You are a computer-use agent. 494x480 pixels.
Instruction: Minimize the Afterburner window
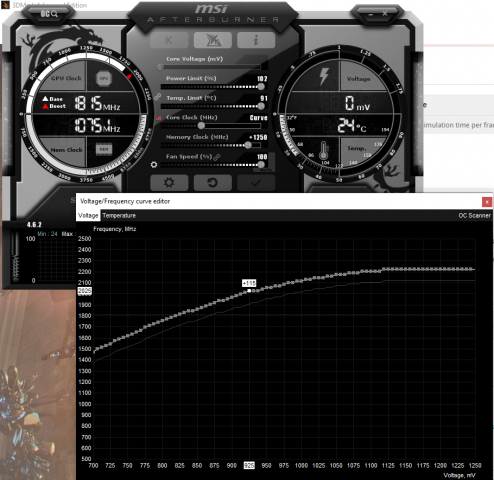[371, 14]
